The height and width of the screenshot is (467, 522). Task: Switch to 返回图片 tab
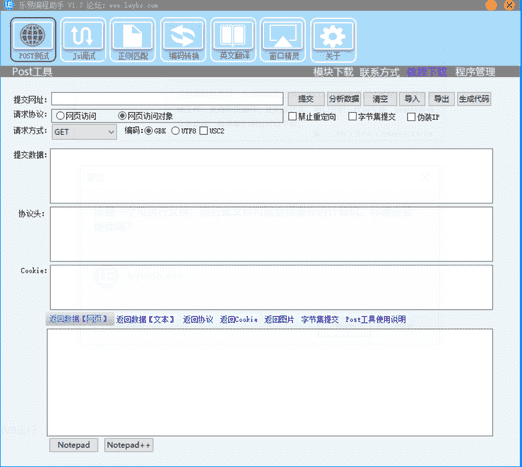pyautogui.click(x=279, y=319)
